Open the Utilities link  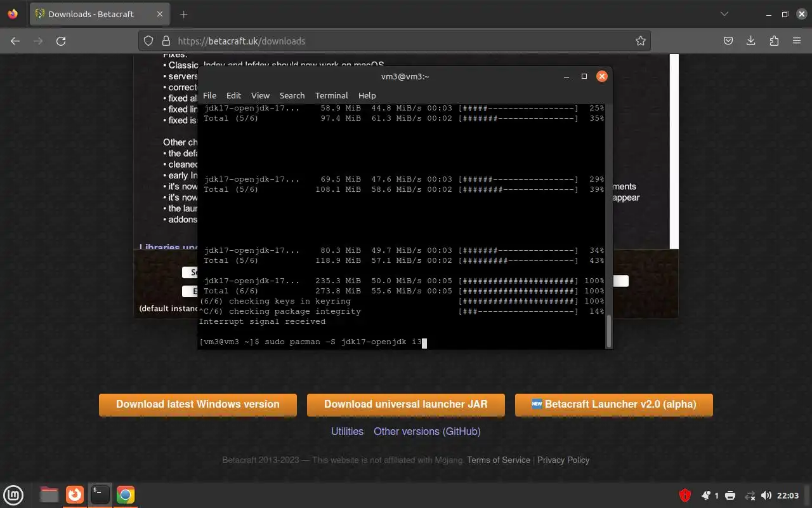point(347,431)
